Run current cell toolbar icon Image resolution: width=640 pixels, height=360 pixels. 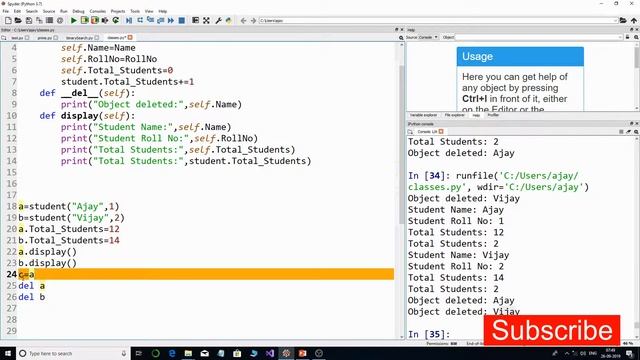point(84,20)
